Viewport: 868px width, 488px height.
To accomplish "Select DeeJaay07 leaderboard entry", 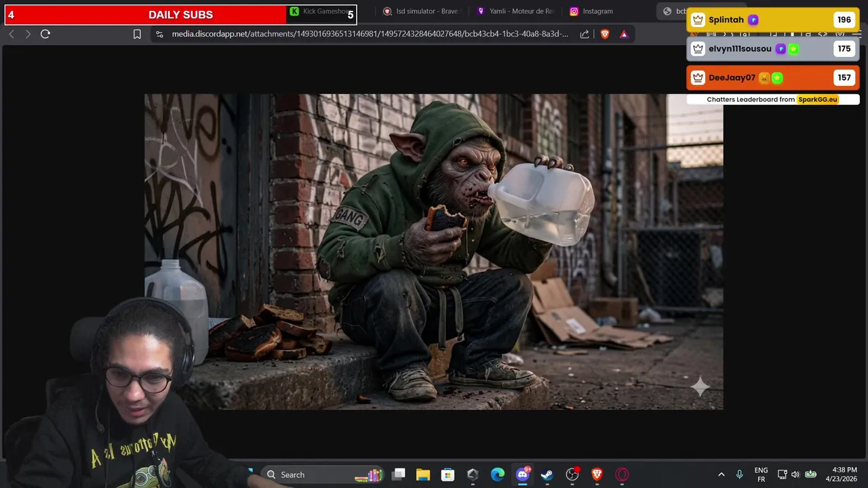I will [x=773, y=77].
